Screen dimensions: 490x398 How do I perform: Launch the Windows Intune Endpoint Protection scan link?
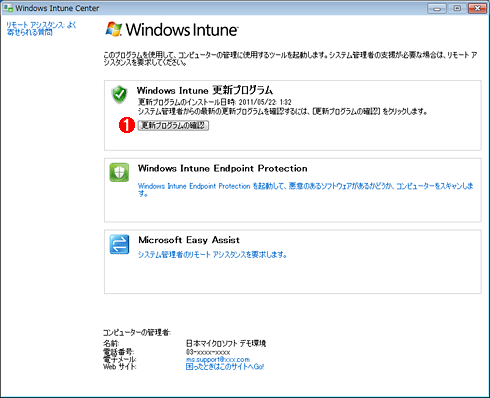(305, 189)
